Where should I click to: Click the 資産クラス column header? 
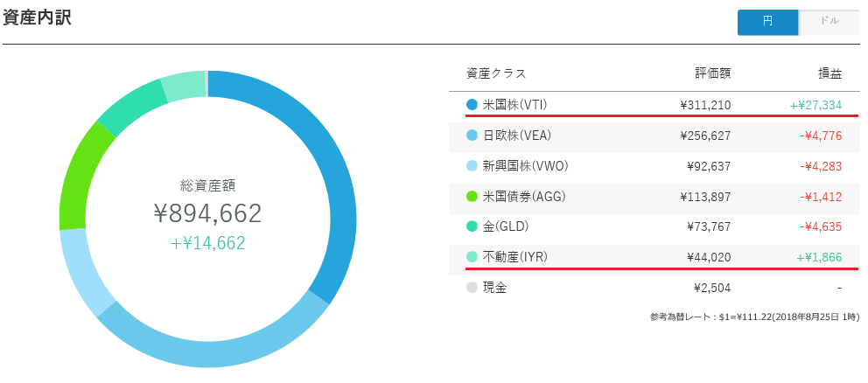(x=496, y=73)
